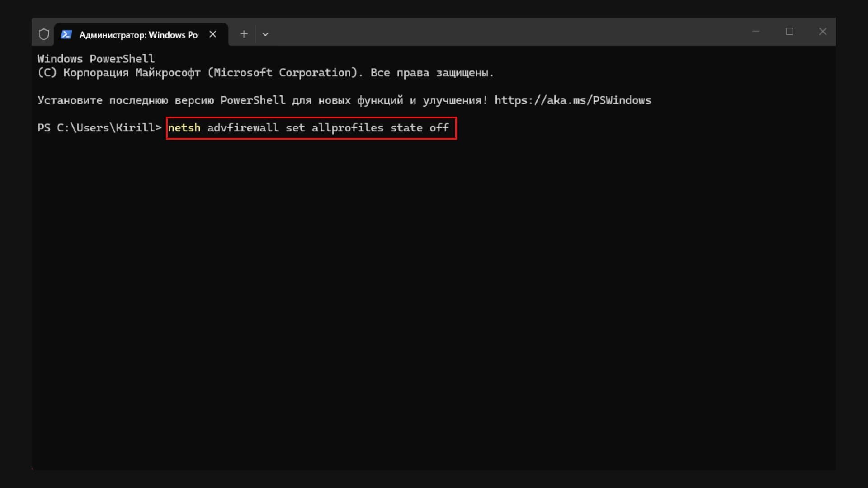The width and height of the screenshot is (868, 488).
Task: Click the allprofiles argument in the command
Action: (x=347, y=128)
